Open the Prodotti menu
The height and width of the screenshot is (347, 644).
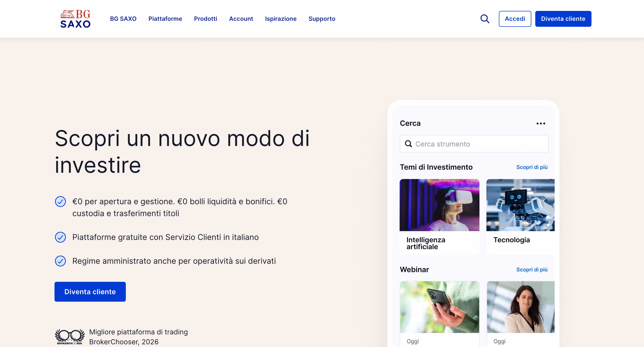point(206,19)
